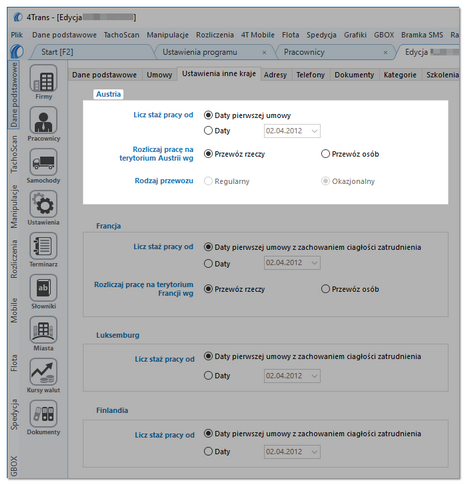Image resolution: width=466 pixels, height=485 pixels.
Task: Close the Ustawienia programu tab
Action: point(264,52)
